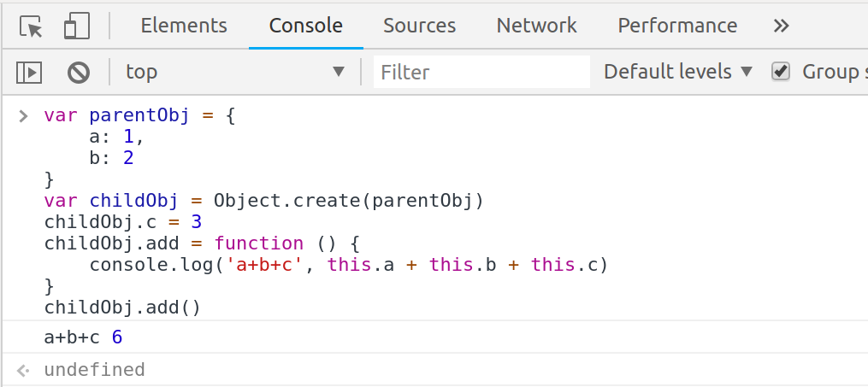Click the undefined return value
Screen dimensions: 868x387
pos(94,371)
